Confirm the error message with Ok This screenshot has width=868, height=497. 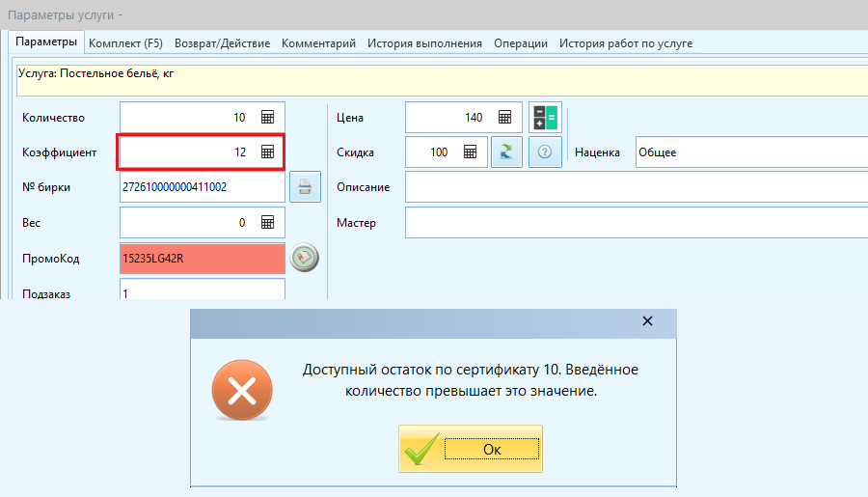[471, 449]
